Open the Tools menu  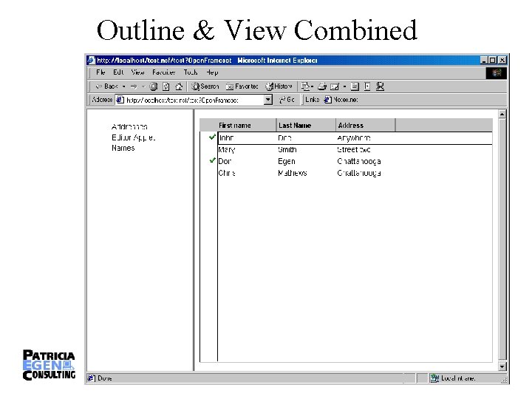pyautogui.click(x=191, y=72)
